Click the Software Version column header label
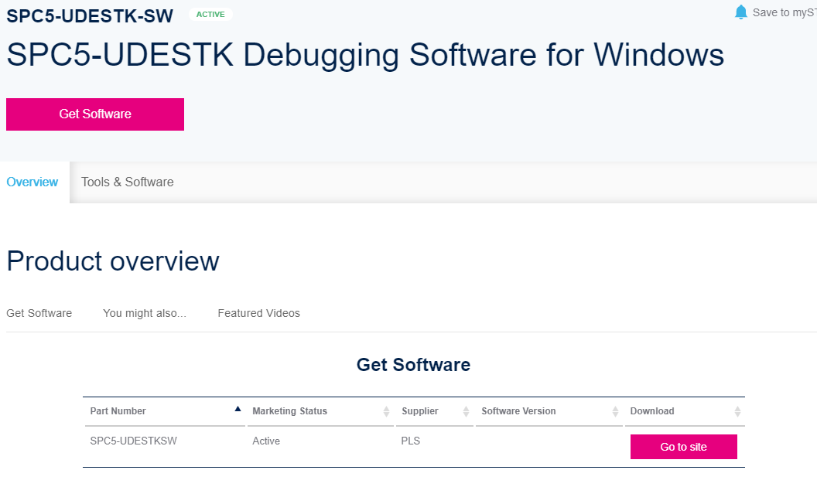 [x=518, y=410]
